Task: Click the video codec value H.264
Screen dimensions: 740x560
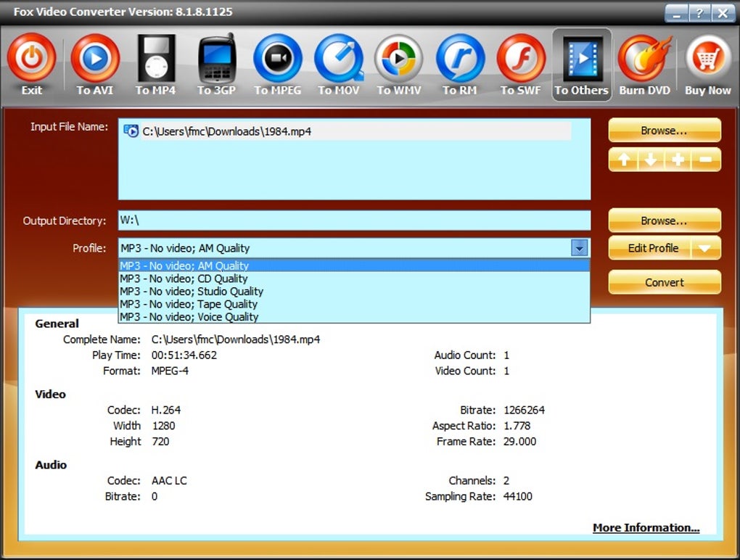Action: coord(165,410)
